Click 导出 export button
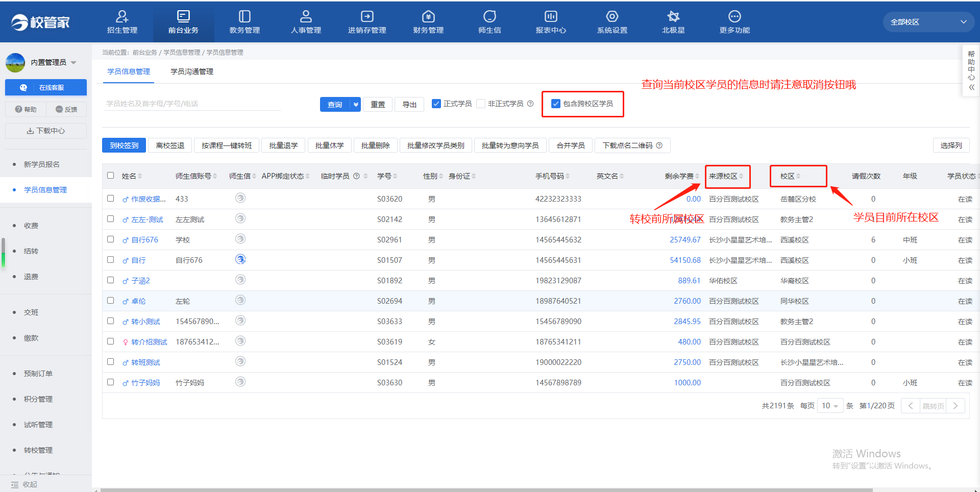This screenshot has width=980, height=492. point(409,104)
